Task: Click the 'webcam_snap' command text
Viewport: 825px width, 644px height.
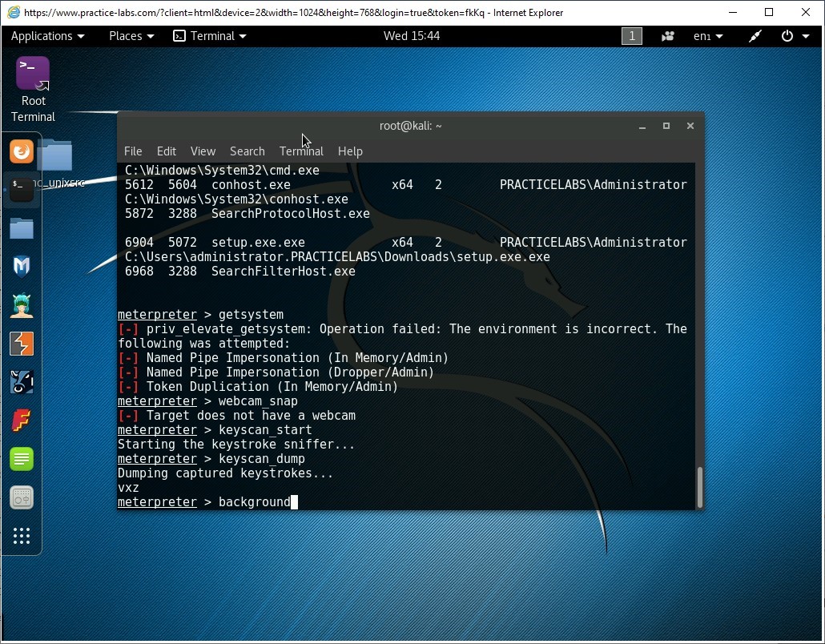Action: tap(258, 401)
